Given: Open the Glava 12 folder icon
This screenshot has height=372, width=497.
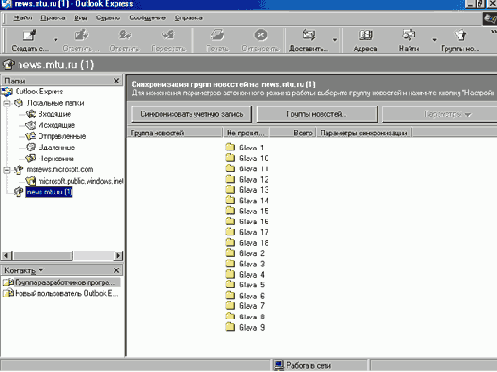Looking at the screenshot, I should click(230, 179).
